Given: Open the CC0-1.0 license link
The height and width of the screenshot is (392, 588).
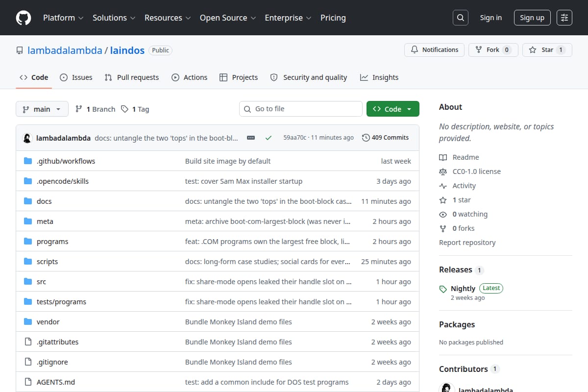Looking at the screenshot, I should pos(476,171).
